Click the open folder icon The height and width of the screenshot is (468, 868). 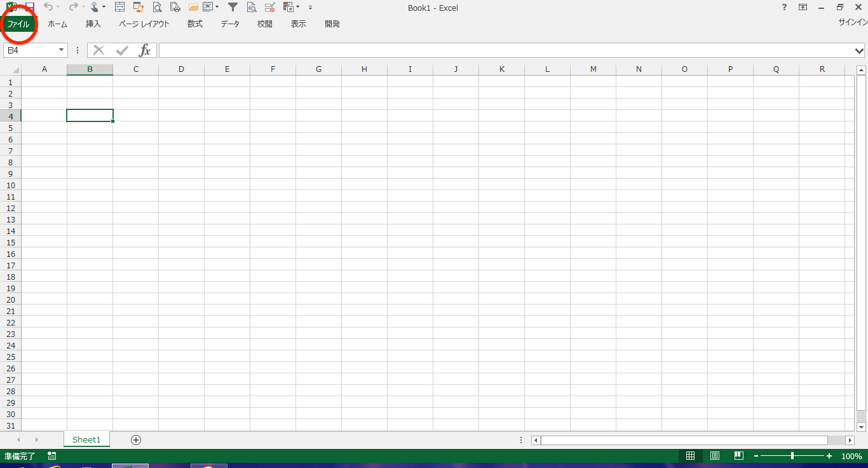tap(193, 7)
